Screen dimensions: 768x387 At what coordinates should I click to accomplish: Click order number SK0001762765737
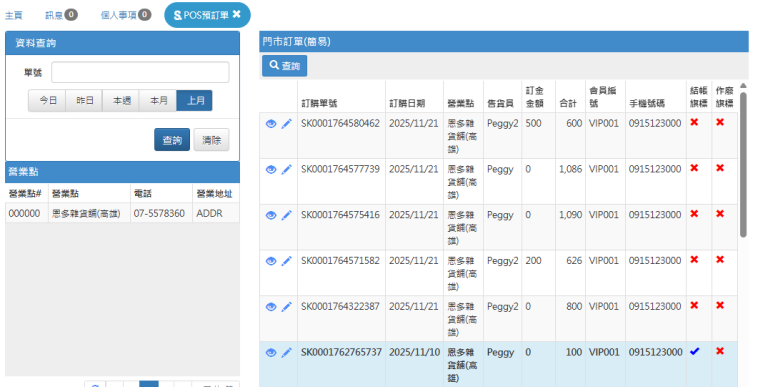[341, 352]
